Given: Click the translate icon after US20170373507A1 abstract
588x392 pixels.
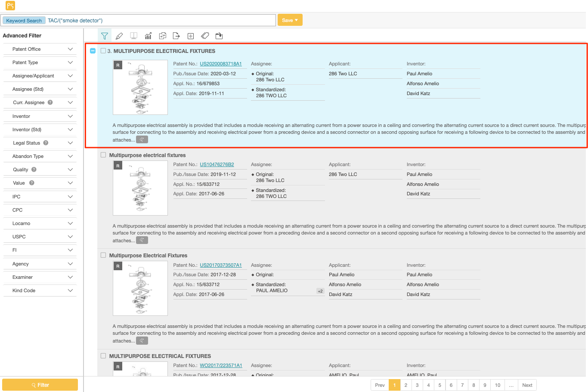Looking at the screenshot, I should (x=142, y=340).
